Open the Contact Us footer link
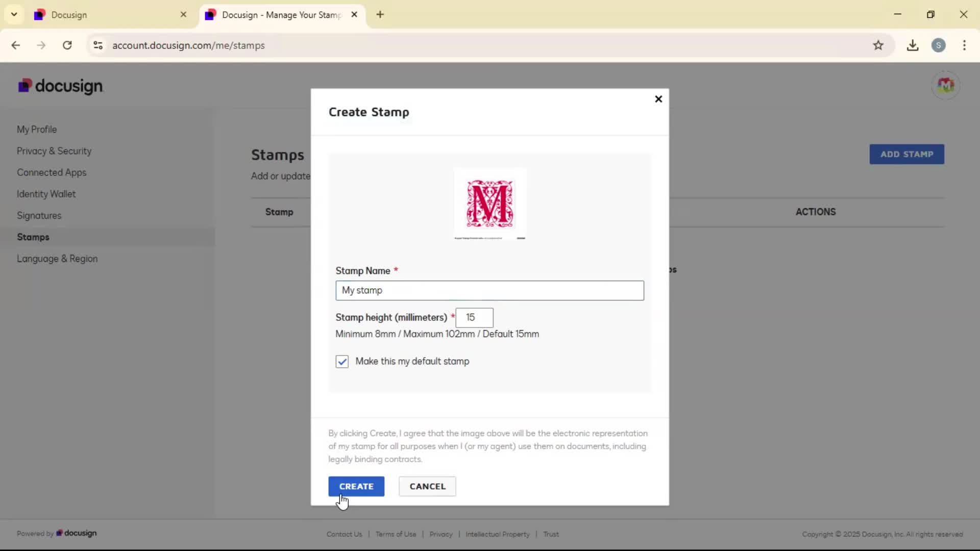The image size is (980, 551). [x=344, y=534]
